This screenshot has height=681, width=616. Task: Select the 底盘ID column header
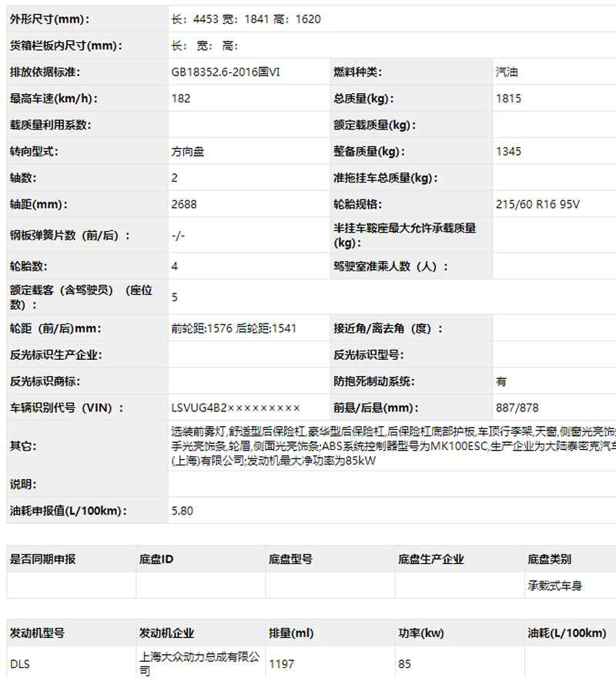156,559
